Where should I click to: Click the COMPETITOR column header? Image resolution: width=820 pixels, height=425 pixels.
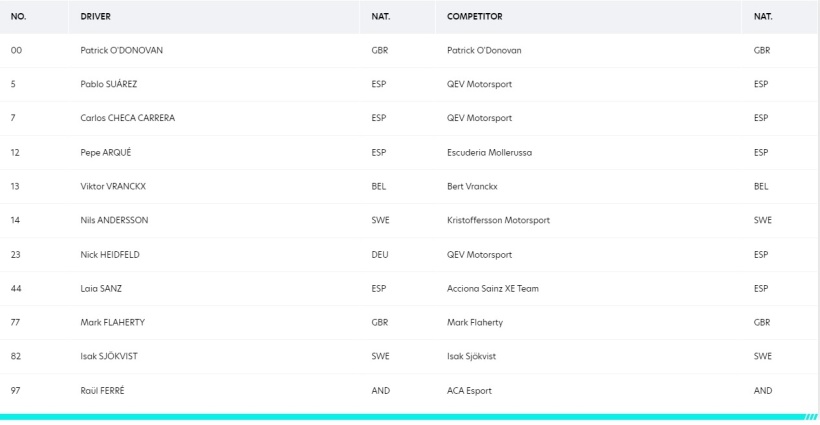point(475,16)
